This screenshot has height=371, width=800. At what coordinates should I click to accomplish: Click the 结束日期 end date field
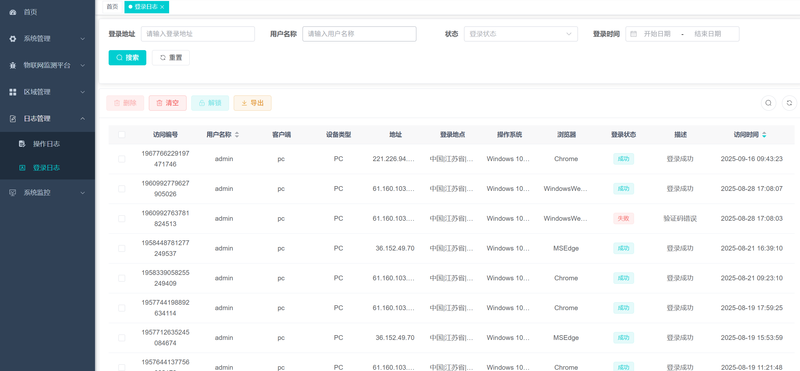tap(707, 34)
